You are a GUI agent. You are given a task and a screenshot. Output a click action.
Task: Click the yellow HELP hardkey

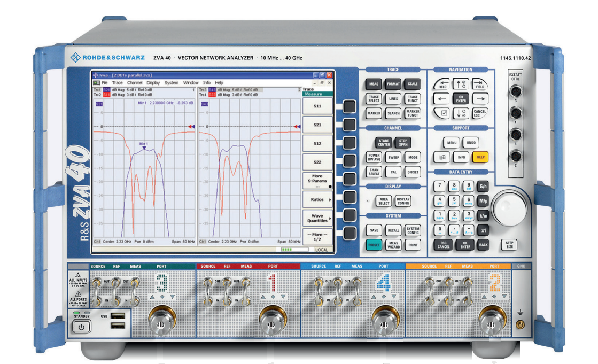coord(480,157)
